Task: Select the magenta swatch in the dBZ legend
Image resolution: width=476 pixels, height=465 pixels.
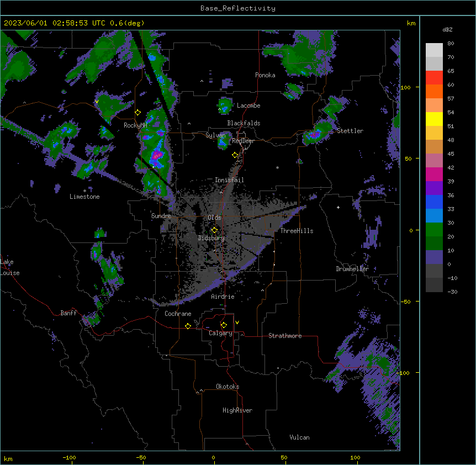Action: [434, 174]
